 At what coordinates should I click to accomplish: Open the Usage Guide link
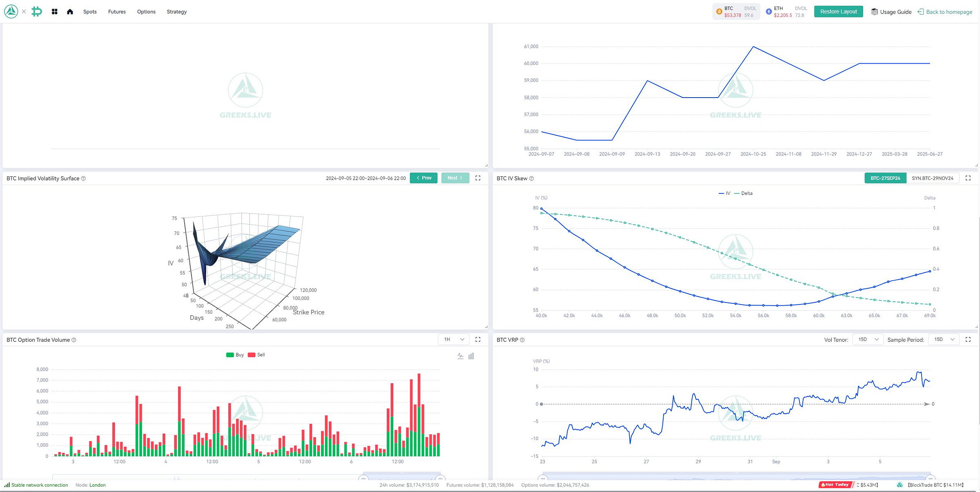(x=895, y=12)
